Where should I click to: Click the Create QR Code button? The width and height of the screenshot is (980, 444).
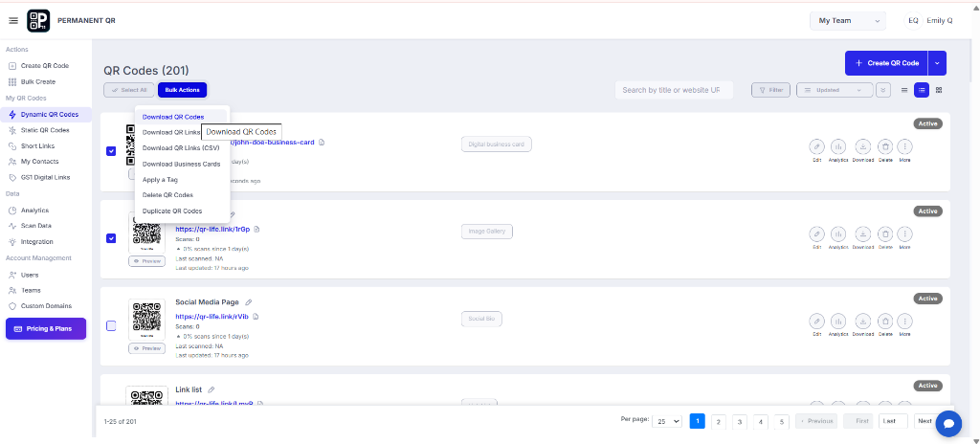coord(886,63)
